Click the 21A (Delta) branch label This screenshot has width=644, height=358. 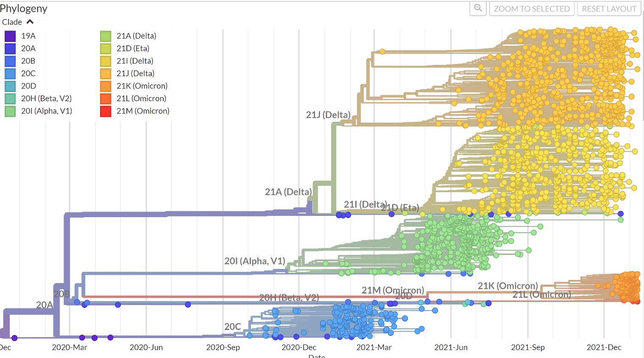coord(288,192)
